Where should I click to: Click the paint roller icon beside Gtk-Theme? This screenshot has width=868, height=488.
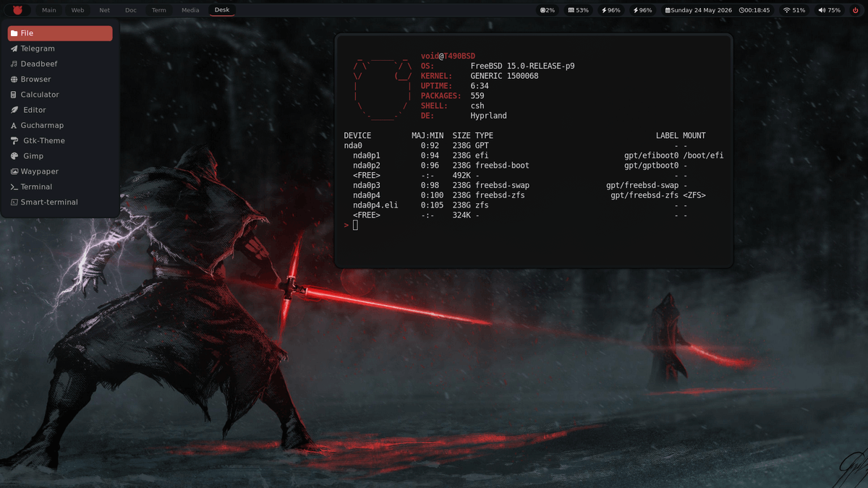tap(14, 141)
